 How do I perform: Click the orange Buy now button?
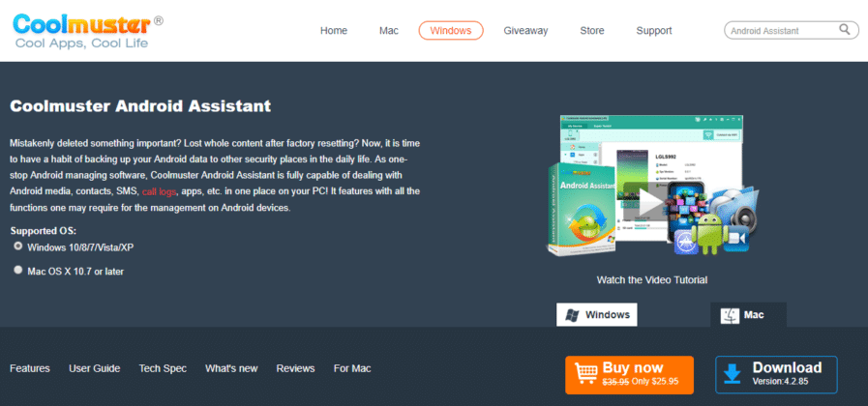point(629,374)
